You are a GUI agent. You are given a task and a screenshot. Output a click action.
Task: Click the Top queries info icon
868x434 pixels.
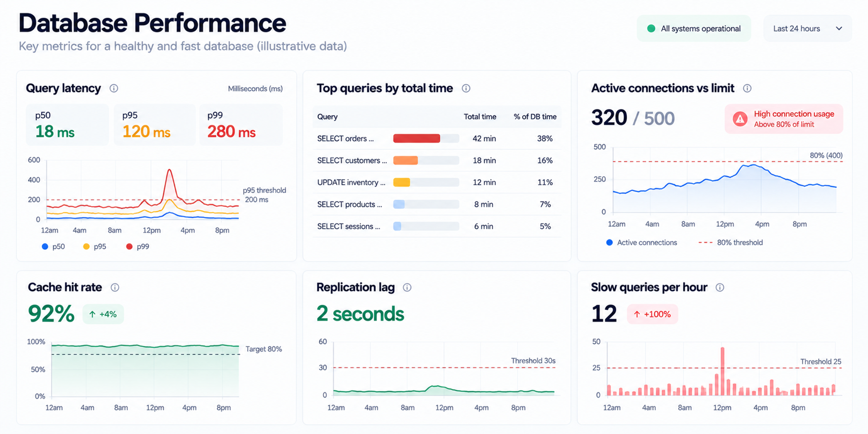(x=466, y=88)
